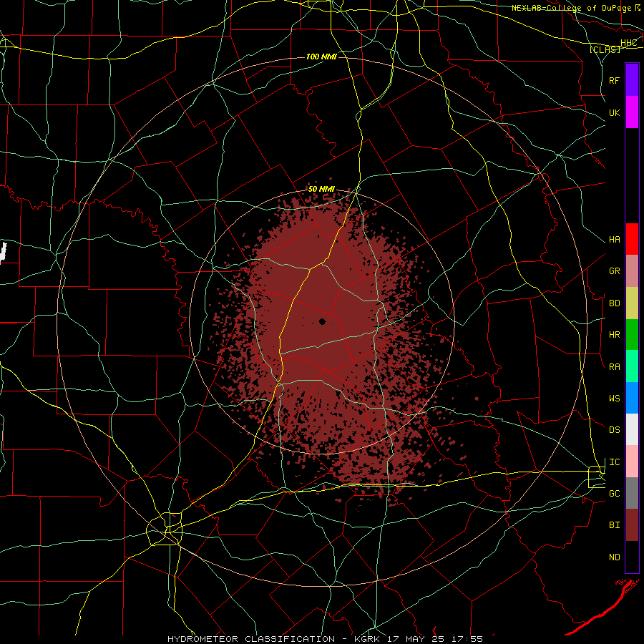644x644 pixels.
Task: Click the IC light-pink legend swatch
Action: [632, 462]
